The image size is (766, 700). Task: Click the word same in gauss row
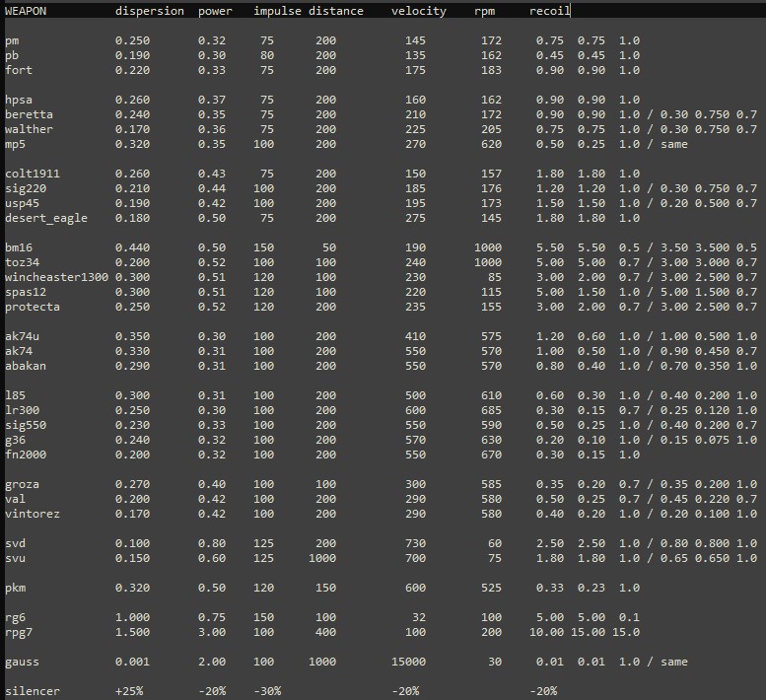click(x=674, y=662)
